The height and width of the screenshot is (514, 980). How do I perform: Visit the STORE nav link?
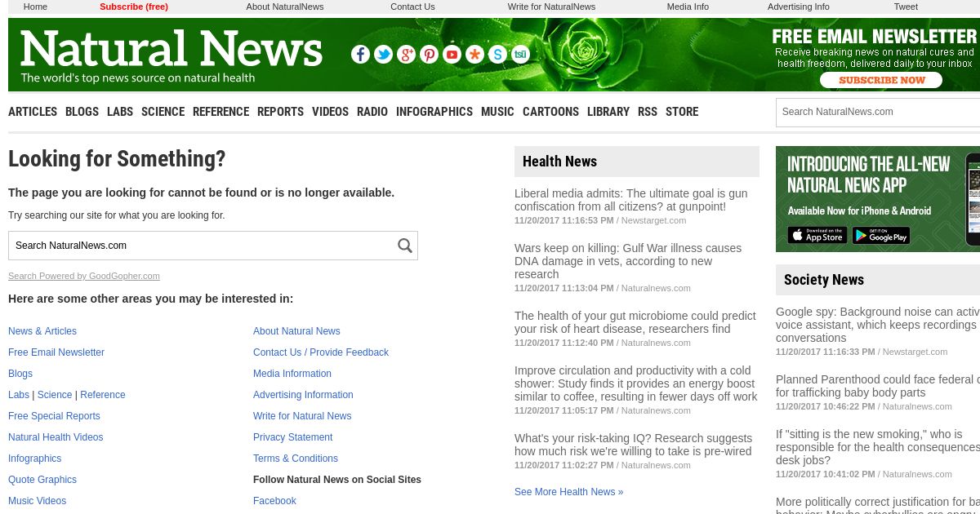pos(682,112)
